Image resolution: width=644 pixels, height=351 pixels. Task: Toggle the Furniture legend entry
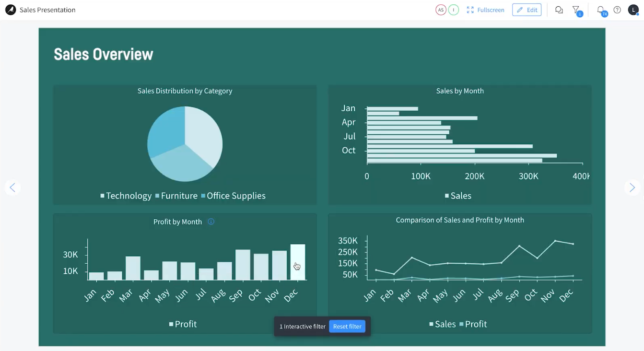(176, 196)
